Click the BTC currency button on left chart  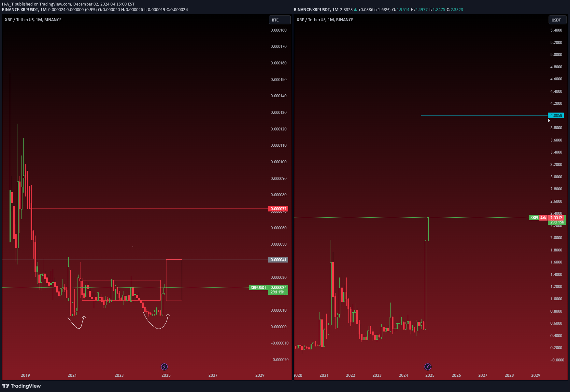pos(279,20)
